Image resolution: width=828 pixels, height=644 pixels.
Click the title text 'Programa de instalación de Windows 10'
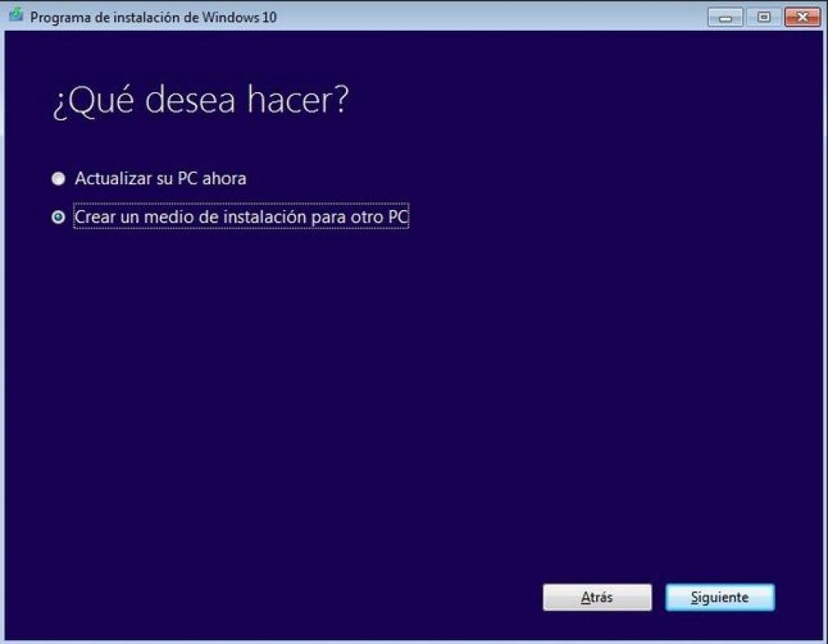(153, 18)
